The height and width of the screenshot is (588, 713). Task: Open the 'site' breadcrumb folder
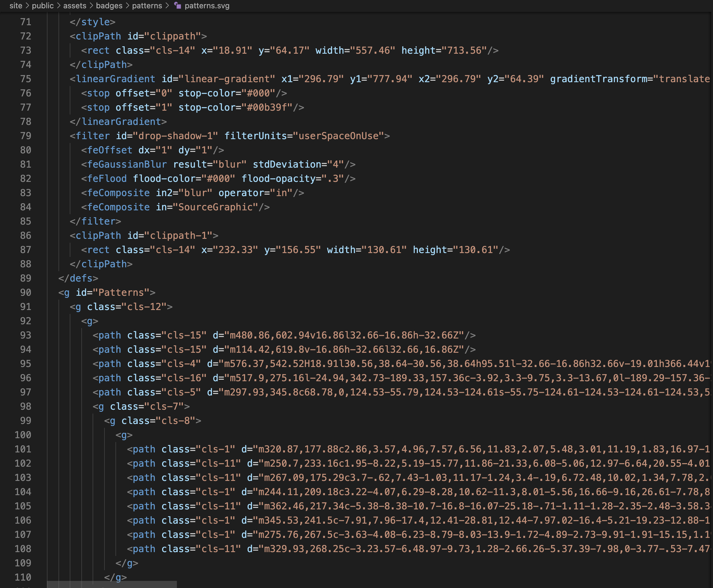pyautogui.click(x=16, y=6)
